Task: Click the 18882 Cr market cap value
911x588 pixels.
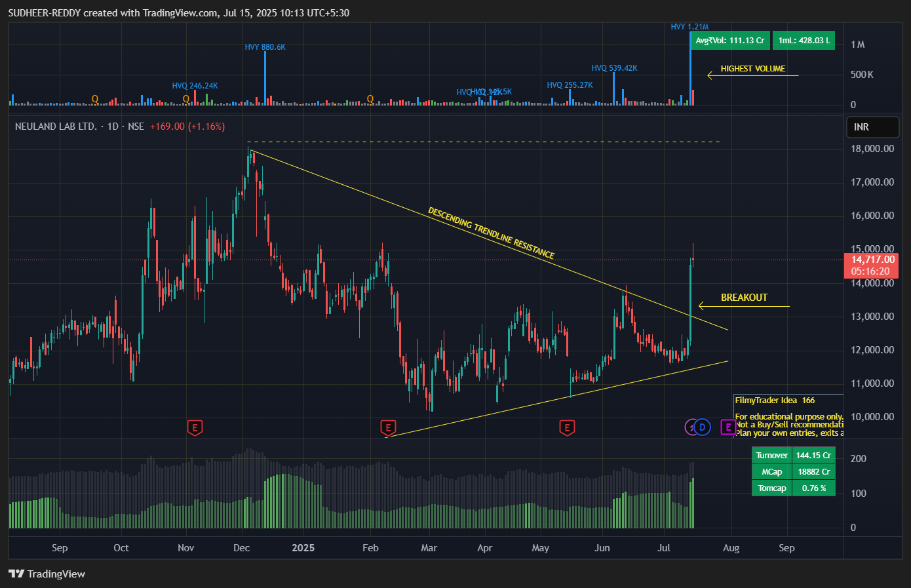Action: (x=813, y=471)
